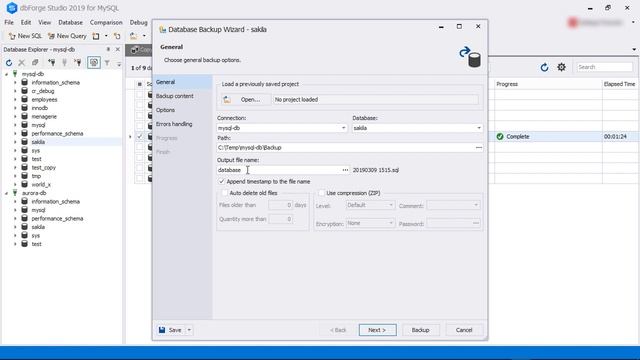Click the New SQL toolbar button
The height and width of the screenshot is (360, 640).
click(25, 36)
